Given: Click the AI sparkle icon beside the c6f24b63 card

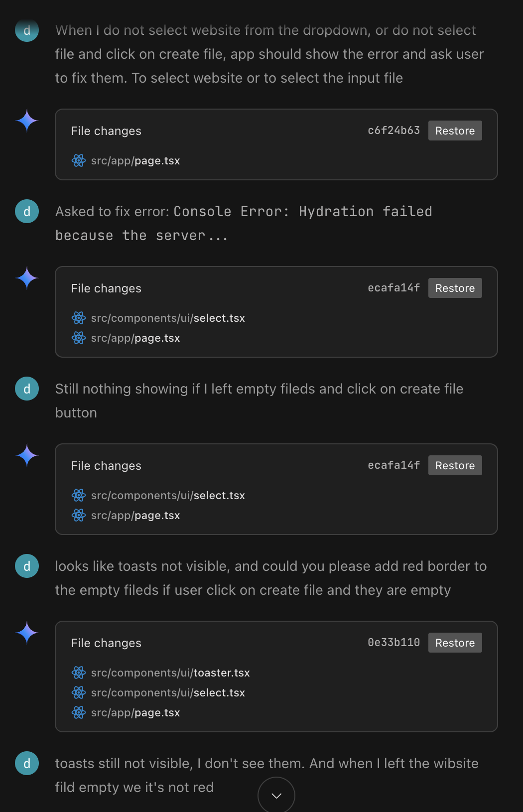Looking at the screenshot, I should click(x=27, y=121).
